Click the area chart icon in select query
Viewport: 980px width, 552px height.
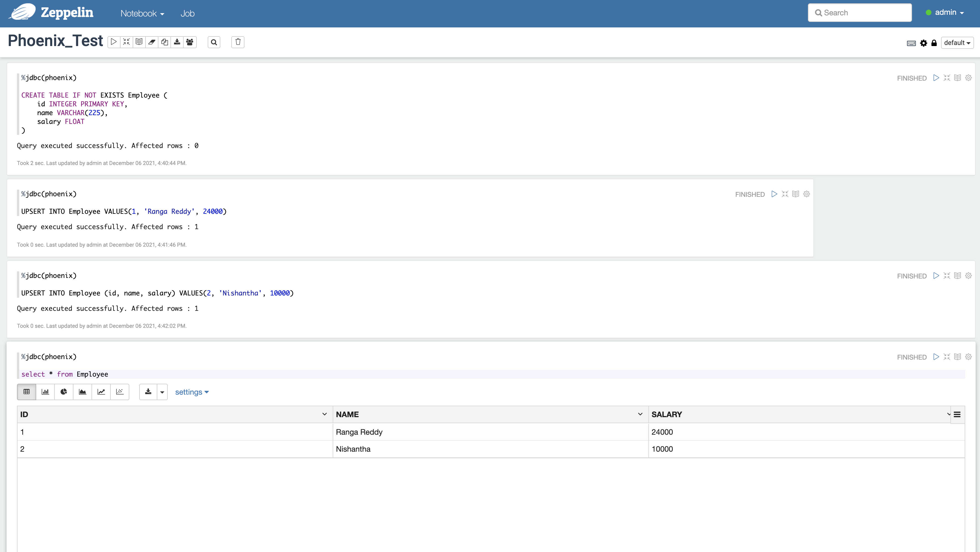point(83,392)
